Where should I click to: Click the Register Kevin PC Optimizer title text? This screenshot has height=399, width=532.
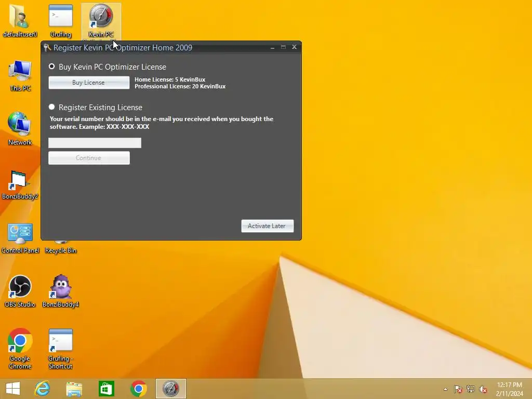(x=123, y=47)
